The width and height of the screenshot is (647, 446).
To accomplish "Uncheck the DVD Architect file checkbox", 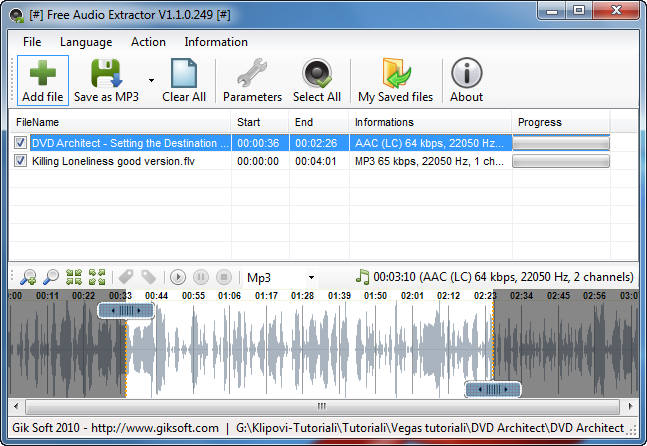I will click(20, 143).
